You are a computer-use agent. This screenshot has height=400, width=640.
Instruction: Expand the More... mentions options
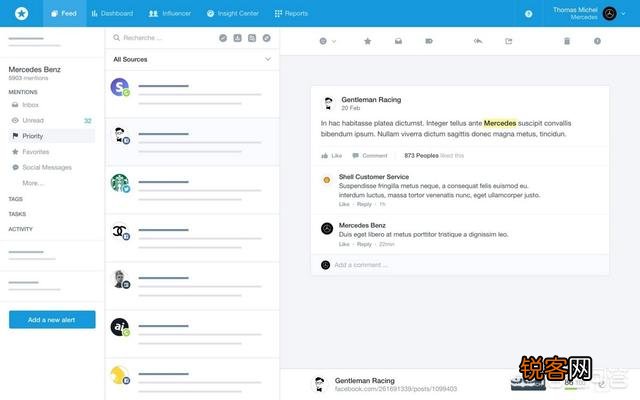33,183
